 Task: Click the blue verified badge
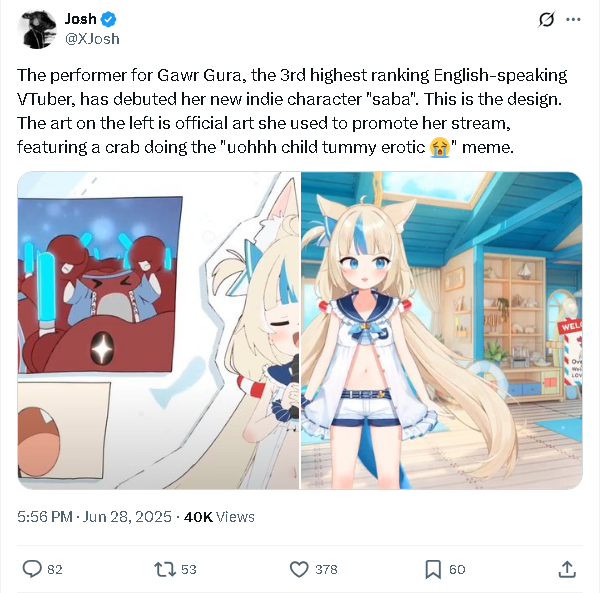(109, 19)
